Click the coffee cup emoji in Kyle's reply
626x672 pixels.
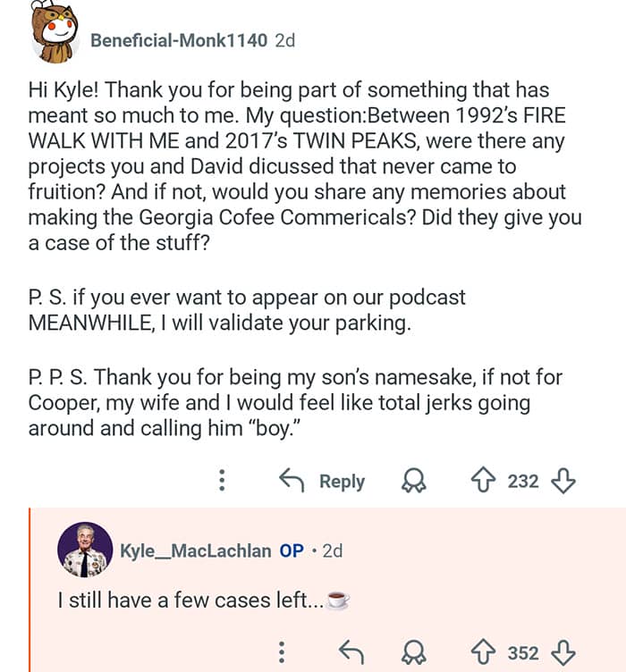pyautogui.click(x=337, y=601)
